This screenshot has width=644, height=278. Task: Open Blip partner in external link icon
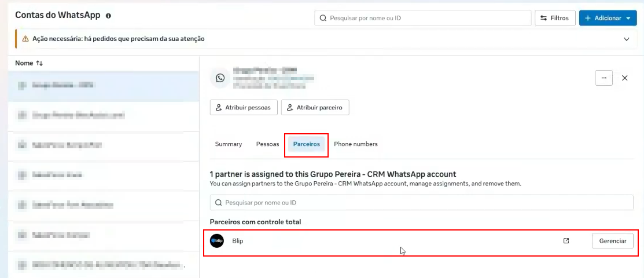[x=566, y=241]
